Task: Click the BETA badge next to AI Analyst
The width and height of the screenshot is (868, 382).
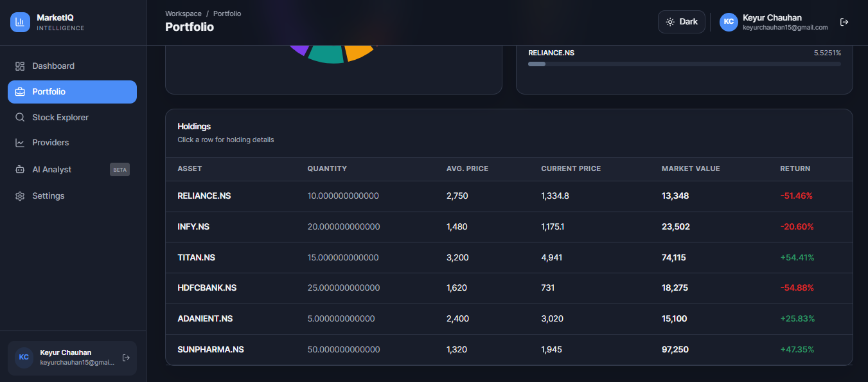Action: coord(120,170)
